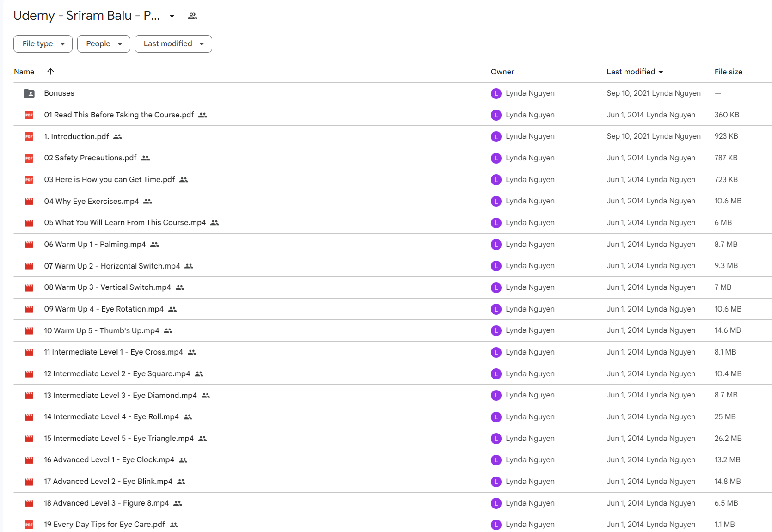This screenshot has width=772, height=532.
Task: Click Udemy - Sriram Balu folder title
Action: point(86,16)
